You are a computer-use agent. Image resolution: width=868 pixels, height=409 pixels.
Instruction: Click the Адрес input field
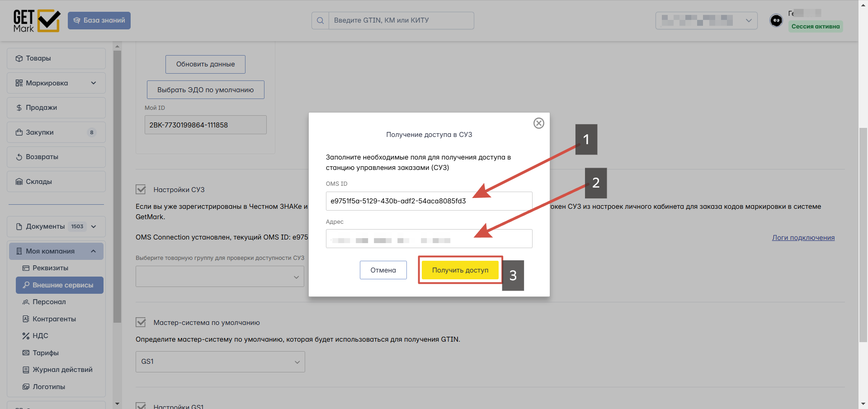[x=429, y=239]
